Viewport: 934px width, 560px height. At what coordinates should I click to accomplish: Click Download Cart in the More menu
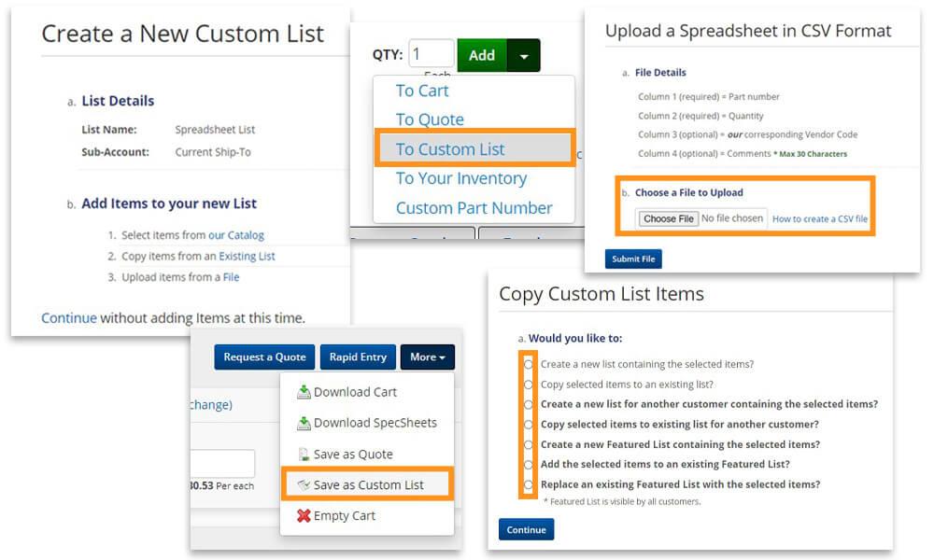point(355,392)
